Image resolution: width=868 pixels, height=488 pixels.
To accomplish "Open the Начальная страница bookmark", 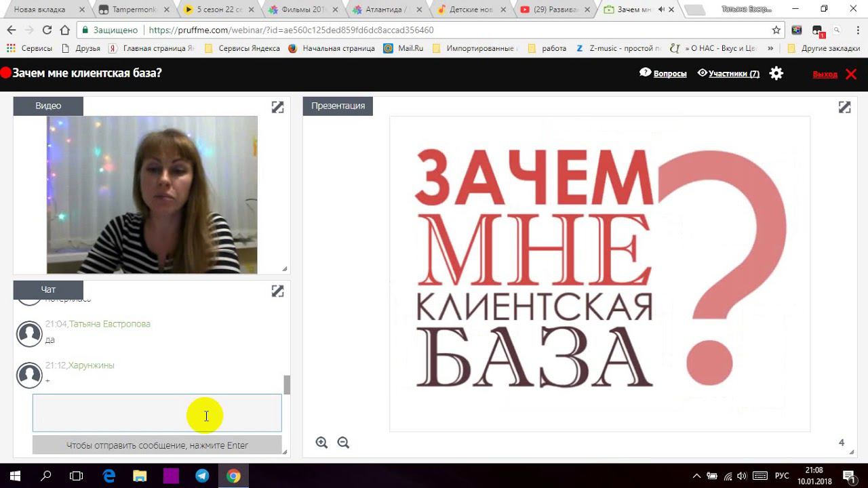I will 331,48.
